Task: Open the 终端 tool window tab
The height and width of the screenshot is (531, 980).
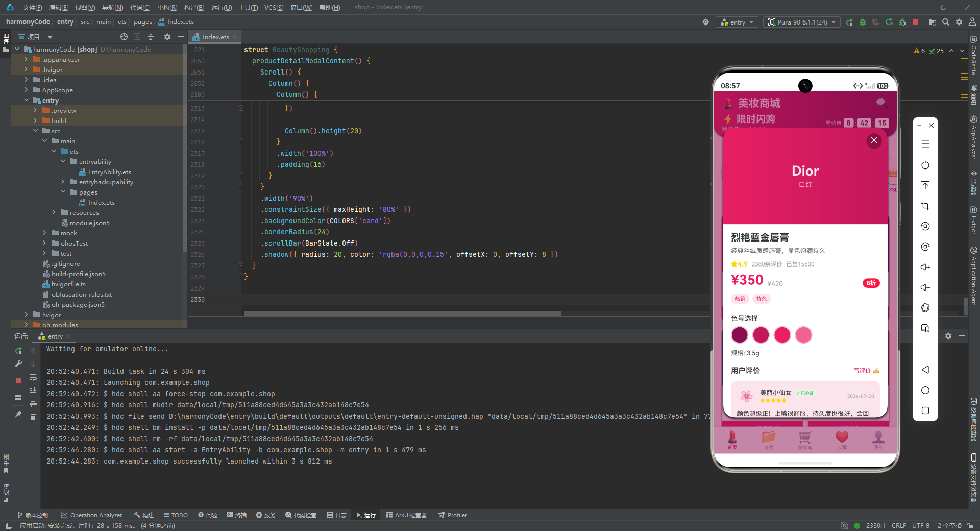Action: pos(237,515)
